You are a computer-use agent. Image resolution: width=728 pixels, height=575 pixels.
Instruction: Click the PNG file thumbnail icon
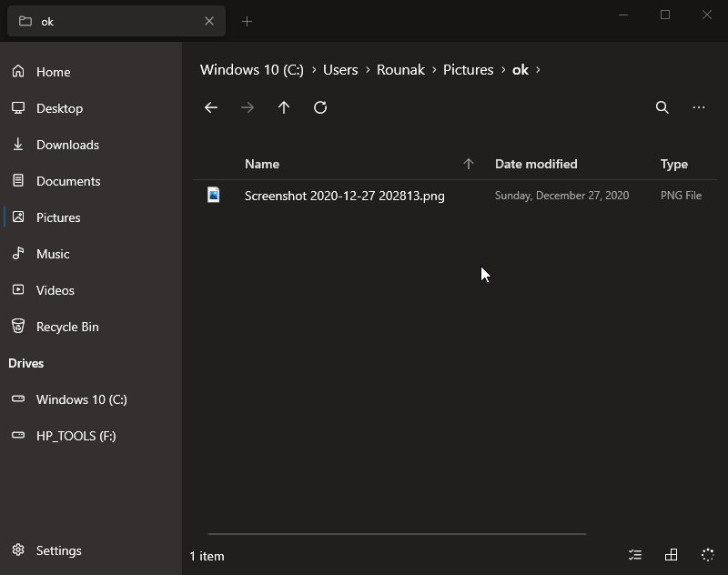point(213,195)
